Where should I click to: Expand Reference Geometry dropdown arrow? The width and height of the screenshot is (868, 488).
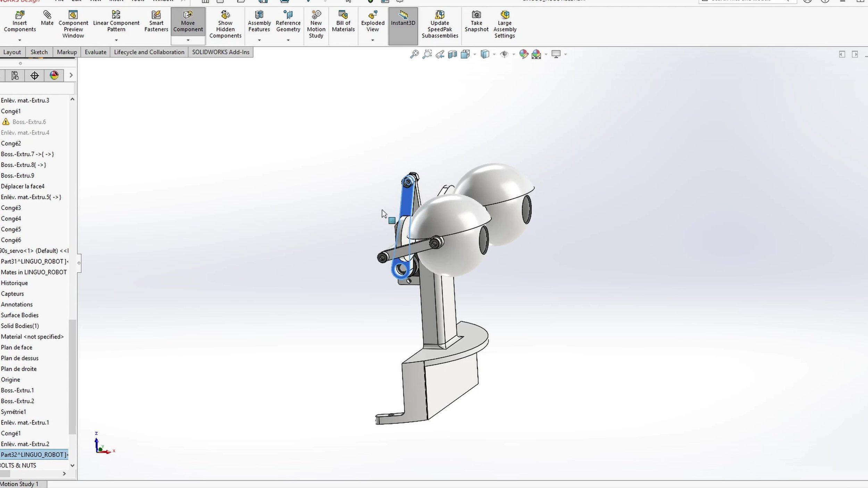click(288, 40)
